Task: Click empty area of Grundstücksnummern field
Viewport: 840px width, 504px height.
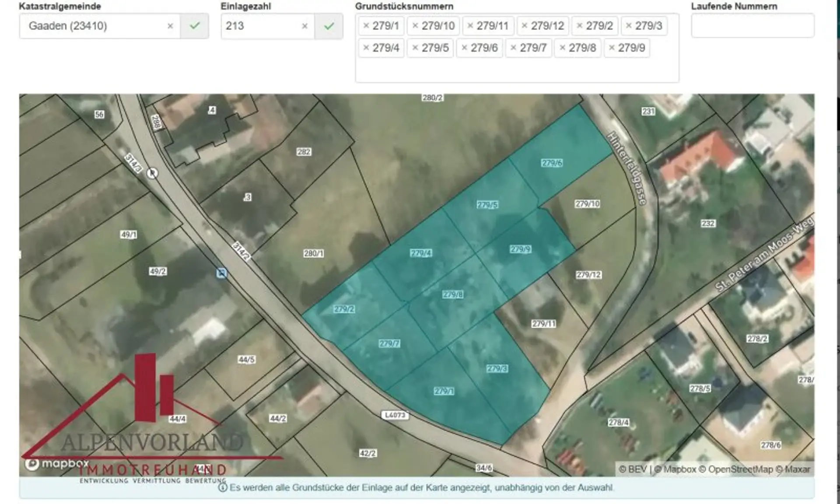Action: coord(516,71)
